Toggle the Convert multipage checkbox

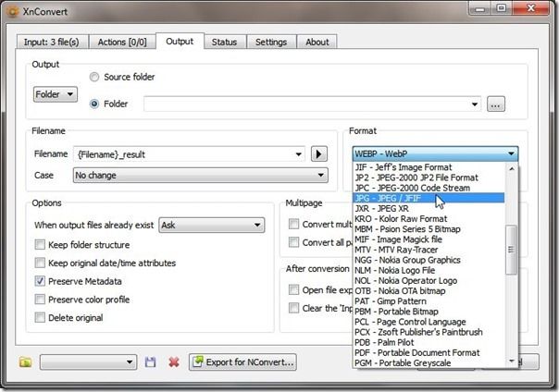pos(293,224)
